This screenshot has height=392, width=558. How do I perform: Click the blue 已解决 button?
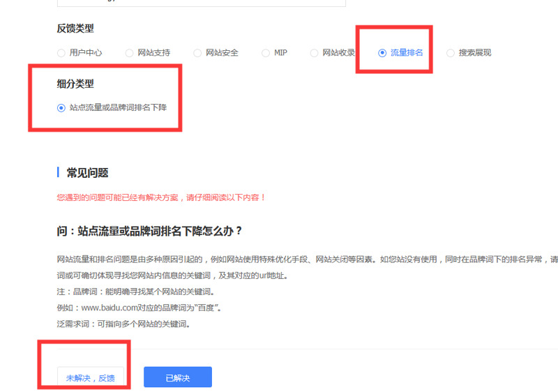pyautogui.click(x=178, y=377)
